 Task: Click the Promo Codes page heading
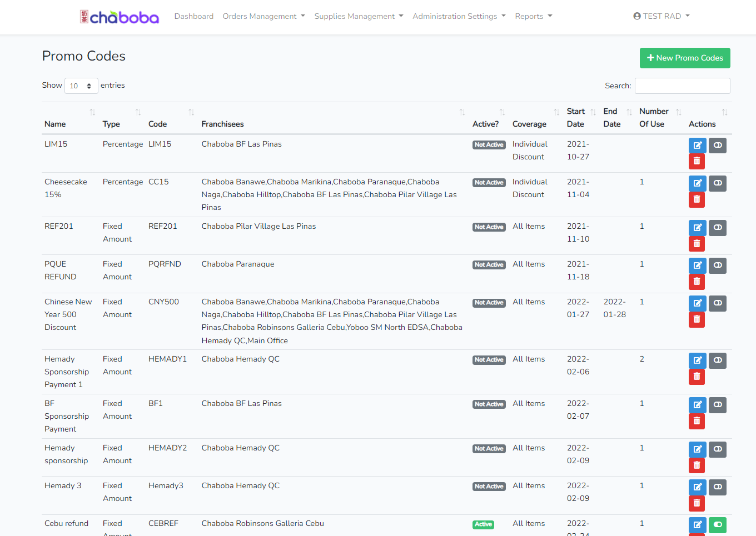click(x=84, y=56)
